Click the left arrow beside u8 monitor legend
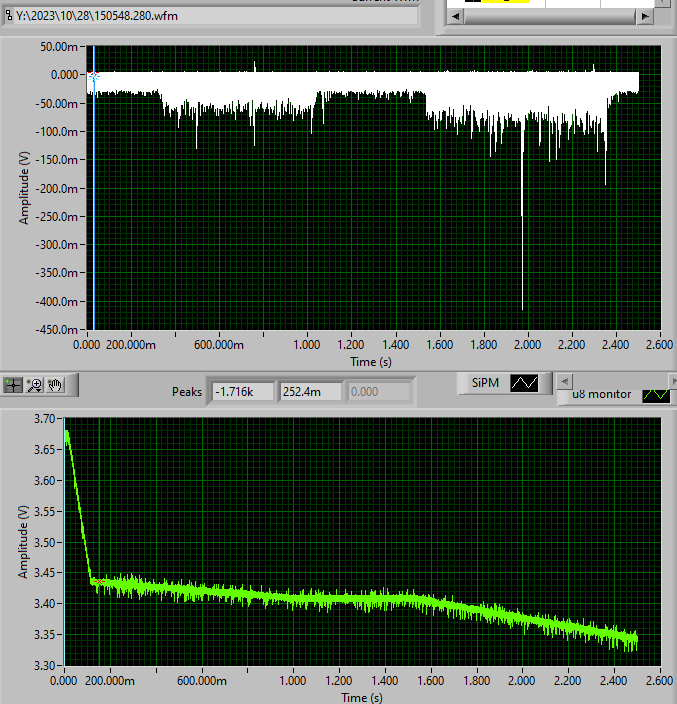This screenshot has width=677, height=704. (x=564, y=381)
